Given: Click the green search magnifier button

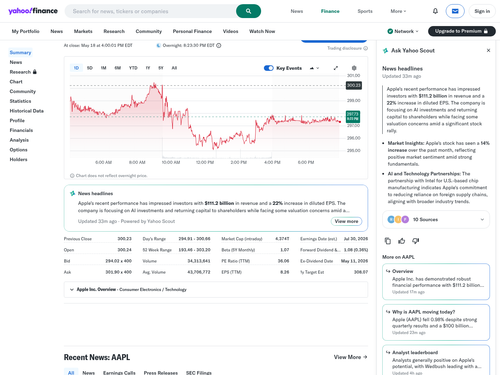Looking at the screenshot, I should (x=248, y=11).
